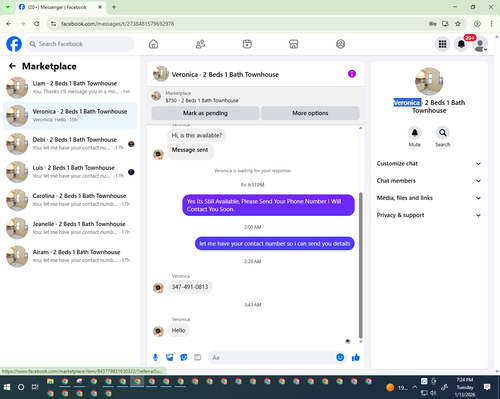This screenshot has height=399, width=500.
Task: Click Mark as pending button
Action: 205,113
